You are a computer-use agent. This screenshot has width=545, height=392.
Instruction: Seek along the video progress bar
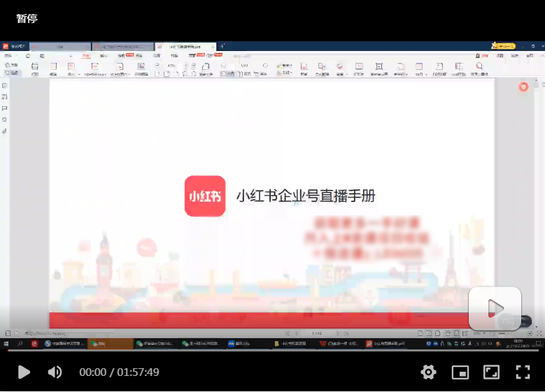coord(273,350)
